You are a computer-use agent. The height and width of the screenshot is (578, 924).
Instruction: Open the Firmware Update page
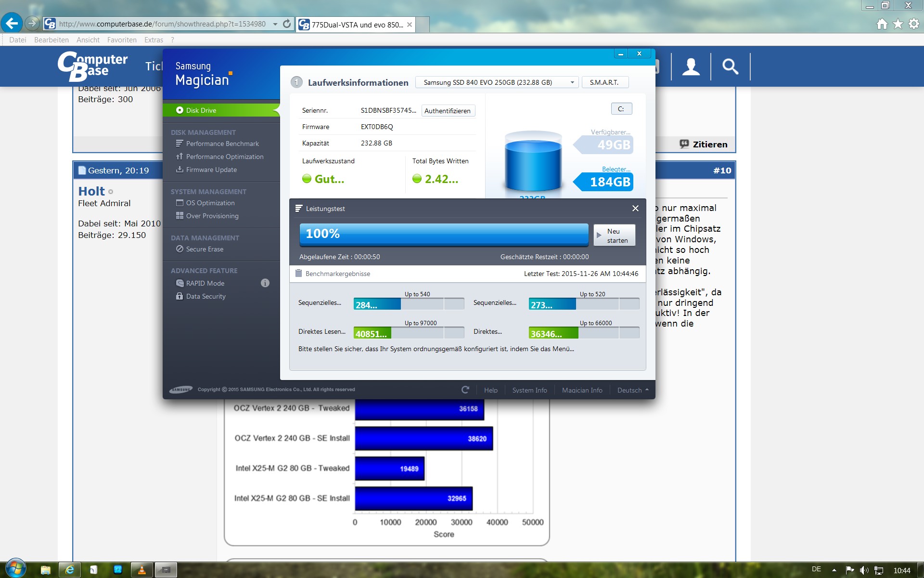[x=211, y=170]
